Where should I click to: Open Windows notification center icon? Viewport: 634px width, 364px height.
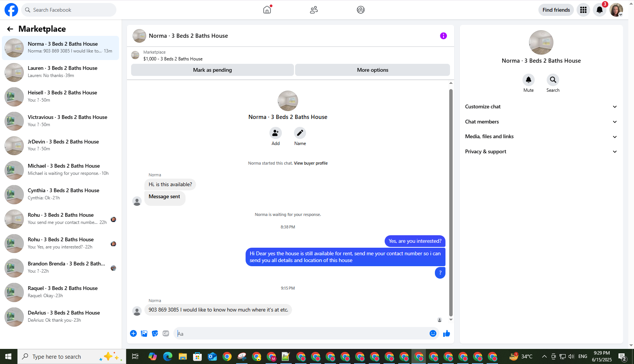pos(623,356)
